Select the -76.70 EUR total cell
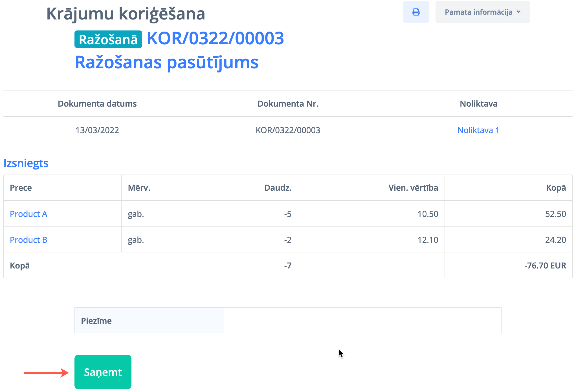This screenshot has height=392, width=576. pyautogui.click(x=545, y=266)
